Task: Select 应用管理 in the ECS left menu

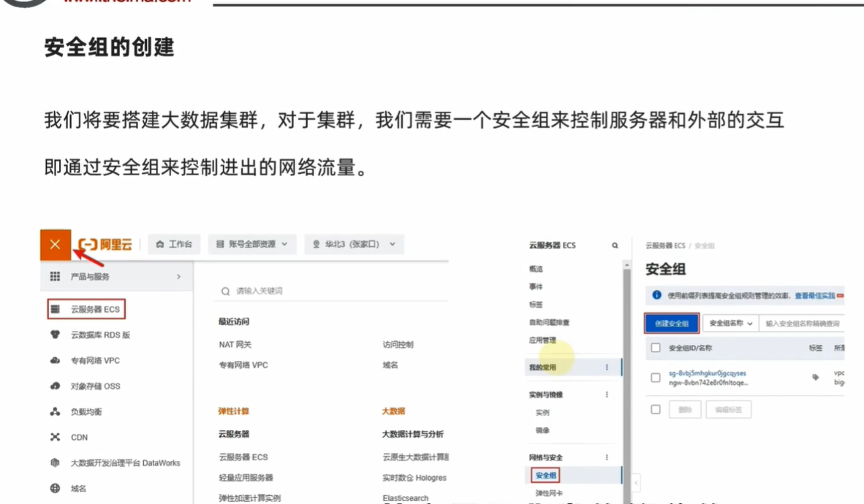Action: (x=542, y=340)
